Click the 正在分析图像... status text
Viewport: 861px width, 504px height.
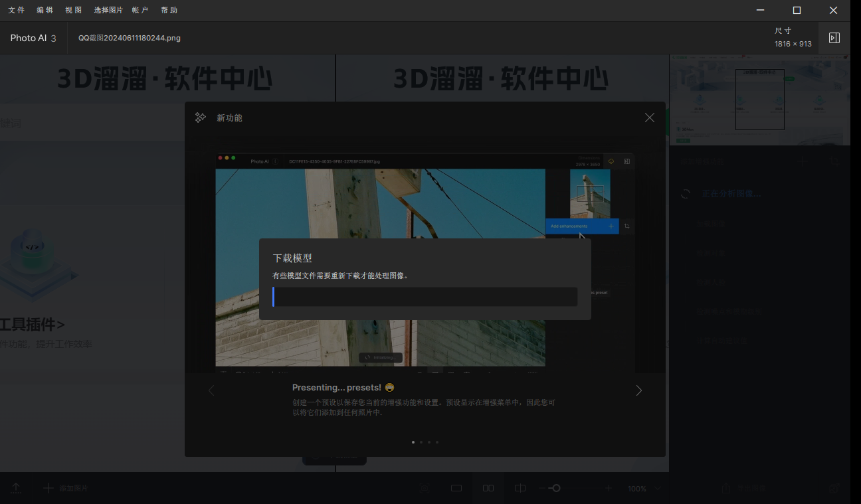click(x=731, y=194)
